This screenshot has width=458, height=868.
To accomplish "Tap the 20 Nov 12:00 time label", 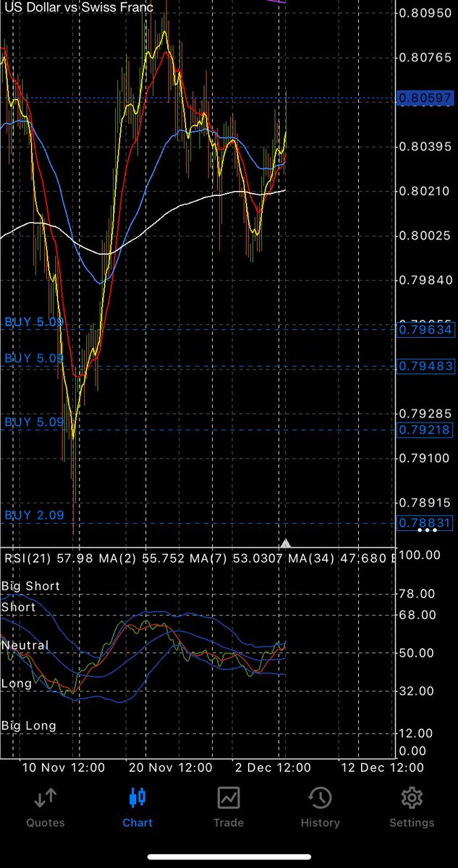I will click(171, 767).
